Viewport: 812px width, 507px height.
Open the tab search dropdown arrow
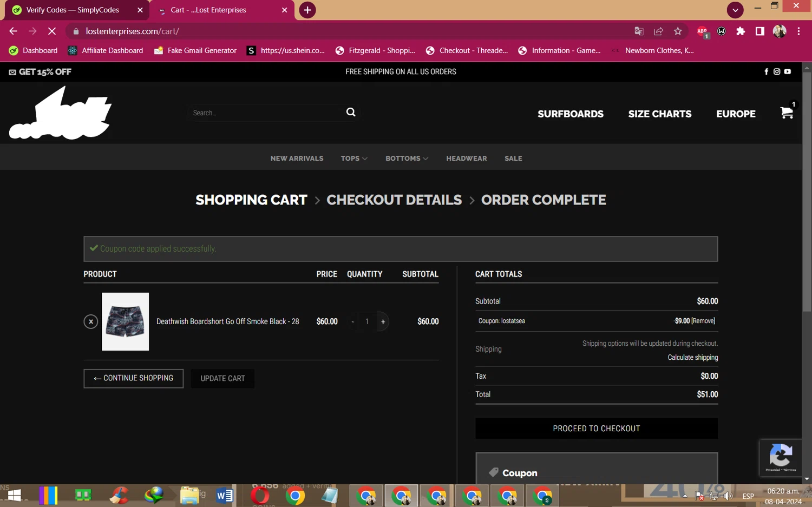pos(735,10)
